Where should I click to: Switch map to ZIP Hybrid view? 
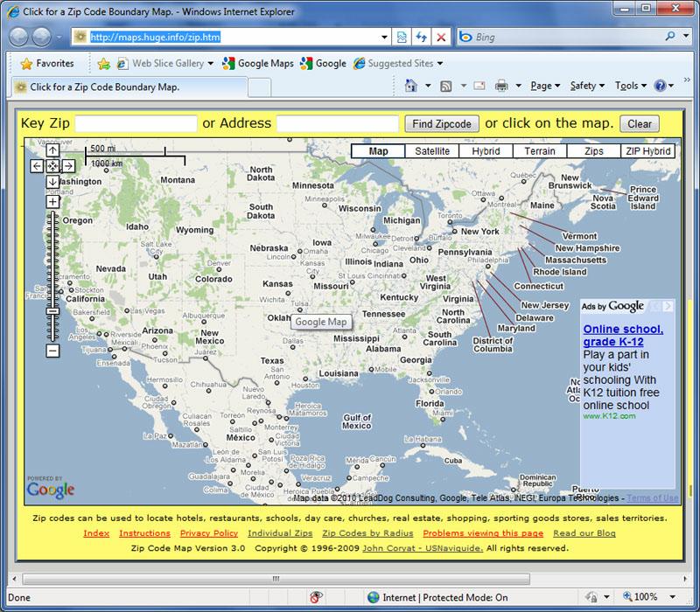pos(647,151)
